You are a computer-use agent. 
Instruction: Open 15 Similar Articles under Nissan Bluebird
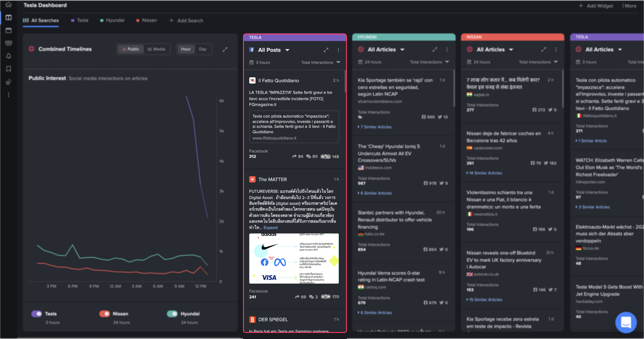(x=484, y=300)
